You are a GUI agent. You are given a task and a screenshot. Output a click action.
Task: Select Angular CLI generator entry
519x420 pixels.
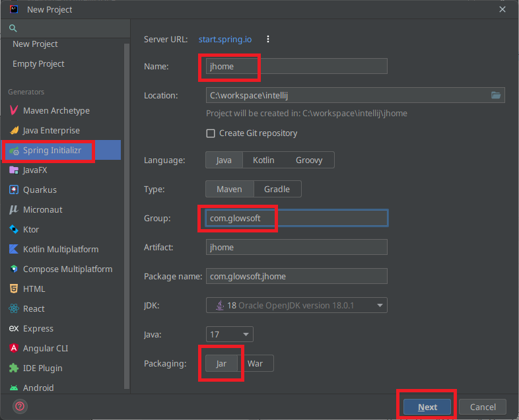tap(46, 348)
